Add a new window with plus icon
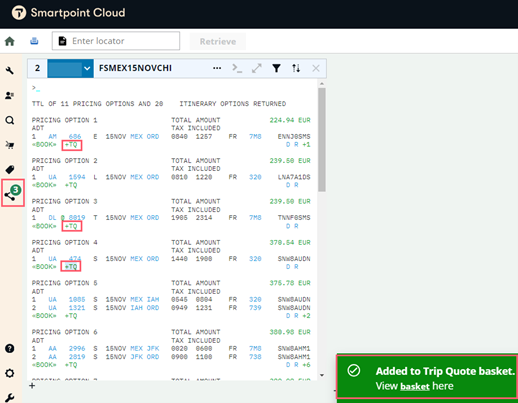This screenshot has width=518, height=403. point(32,386)
